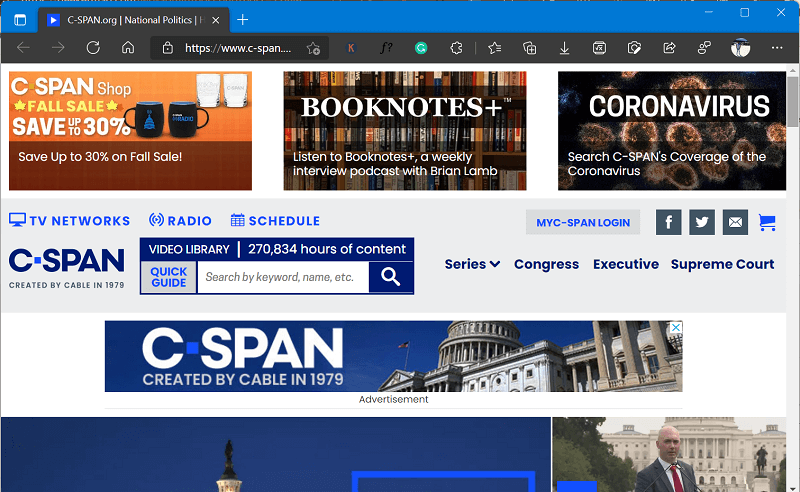Image resolution: width=800 pixels, height=492 pixels.
Task: Click the page vertical scrollbar thumb
Action: coord(792,101)
